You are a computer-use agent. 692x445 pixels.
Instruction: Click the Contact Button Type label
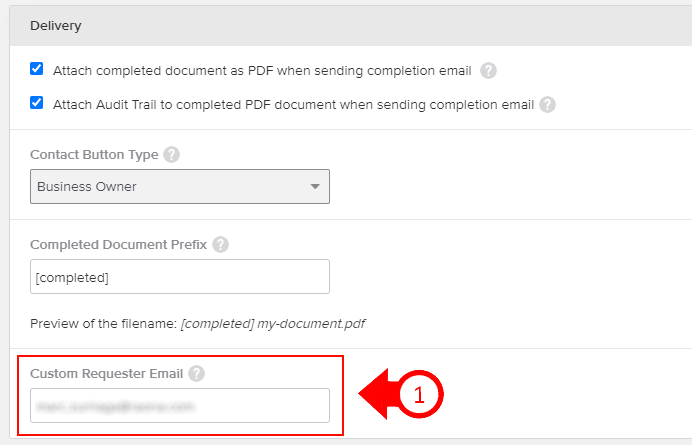[94, 154]
